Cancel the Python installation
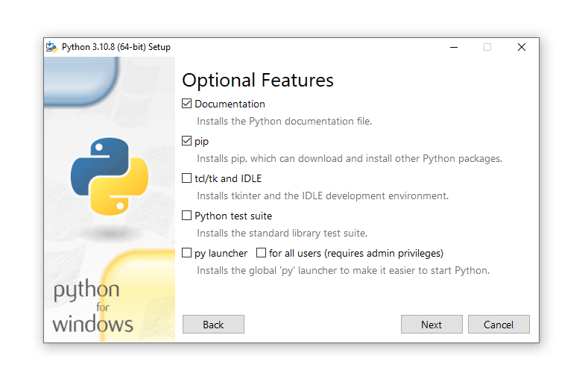 click(498, 325)
